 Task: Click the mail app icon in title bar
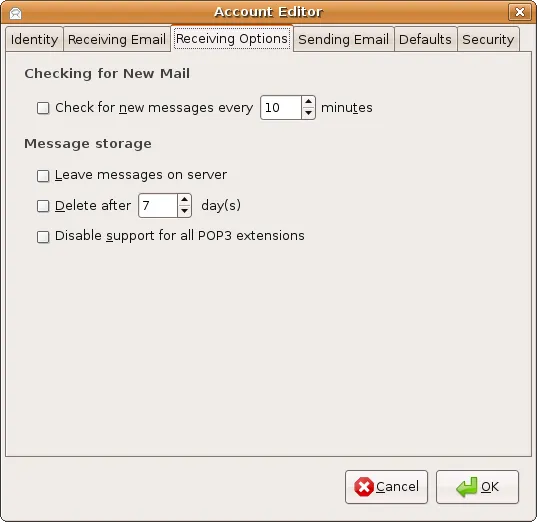click(16, 13)
